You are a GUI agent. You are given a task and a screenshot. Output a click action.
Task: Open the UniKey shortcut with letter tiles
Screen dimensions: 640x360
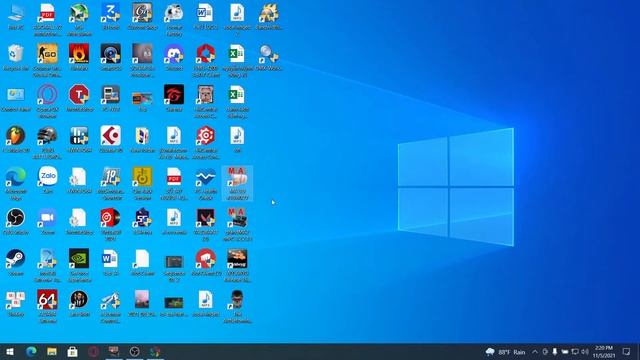(16, 304)
